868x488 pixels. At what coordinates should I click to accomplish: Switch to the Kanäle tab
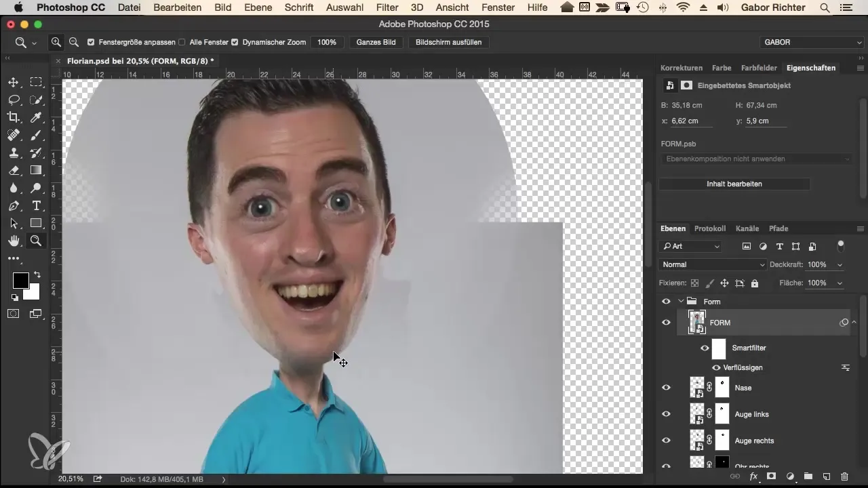[x=747, y=228]
